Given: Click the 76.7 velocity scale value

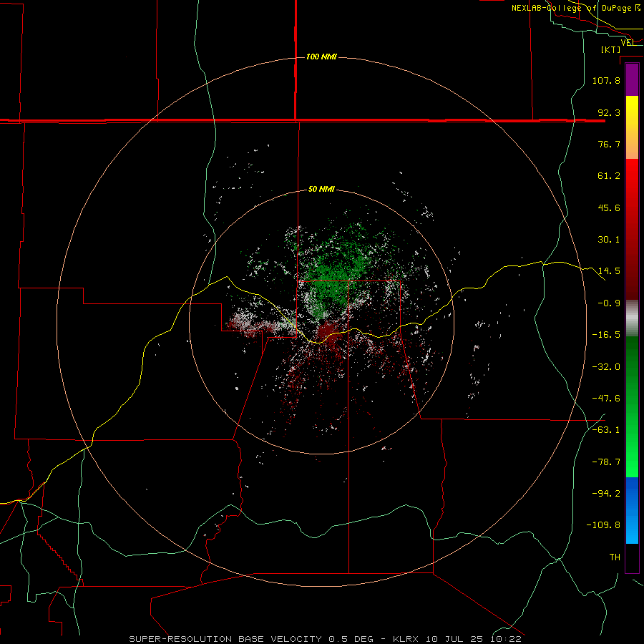Looking at the screenshot, I should [609, 144].
